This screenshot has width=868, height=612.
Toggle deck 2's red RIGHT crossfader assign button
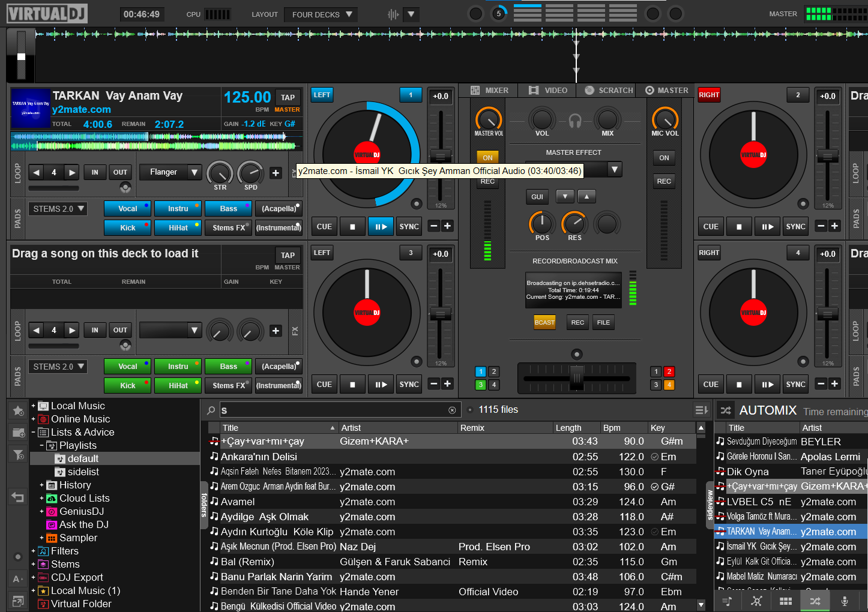709,95
